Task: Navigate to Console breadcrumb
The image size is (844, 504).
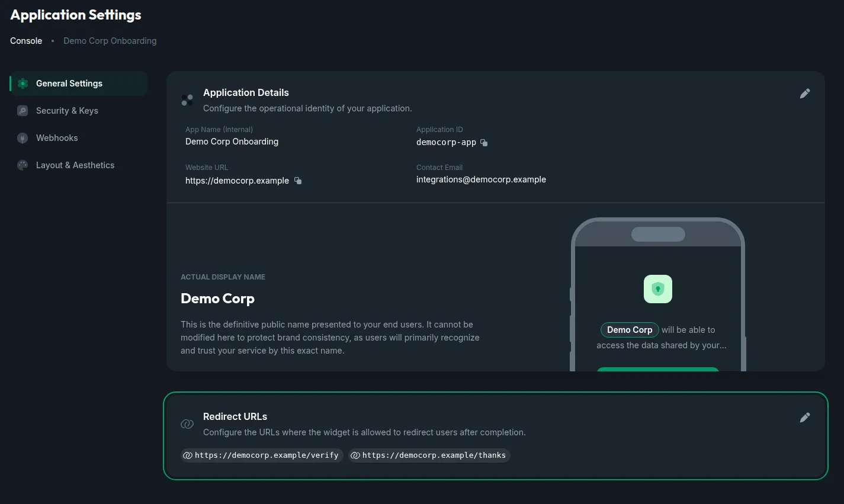Action: coord(26,41)
